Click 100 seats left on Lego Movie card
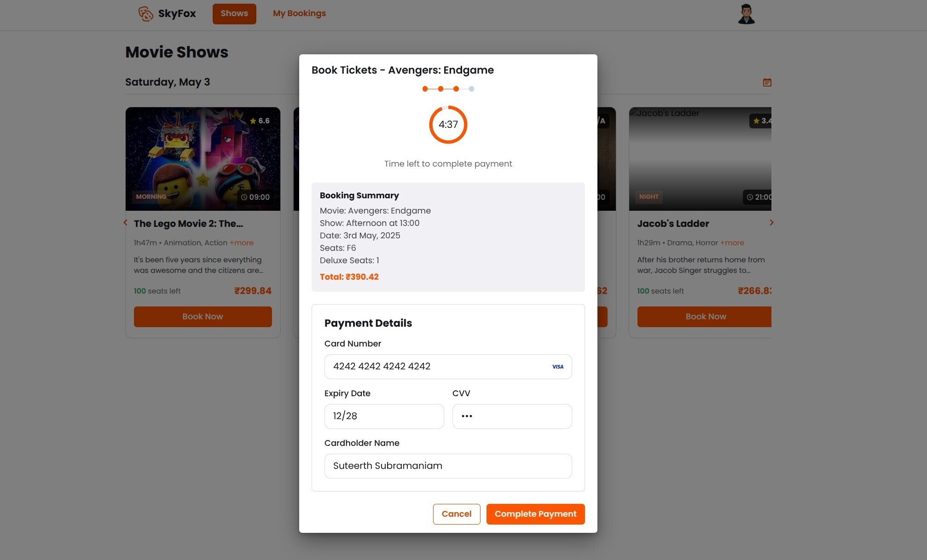 [157, 291]
